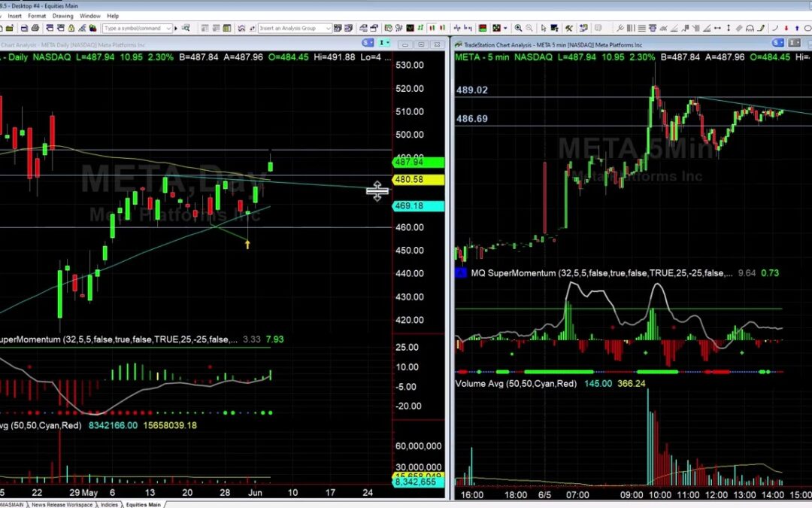
Task: Click the yellow lock icon in toolbar
Action: 71,28
